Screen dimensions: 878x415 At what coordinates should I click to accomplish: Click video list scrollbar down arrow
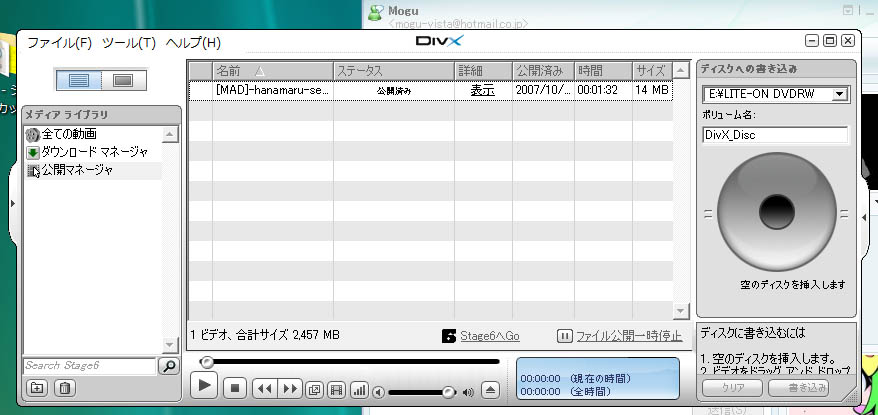point(681,310)
